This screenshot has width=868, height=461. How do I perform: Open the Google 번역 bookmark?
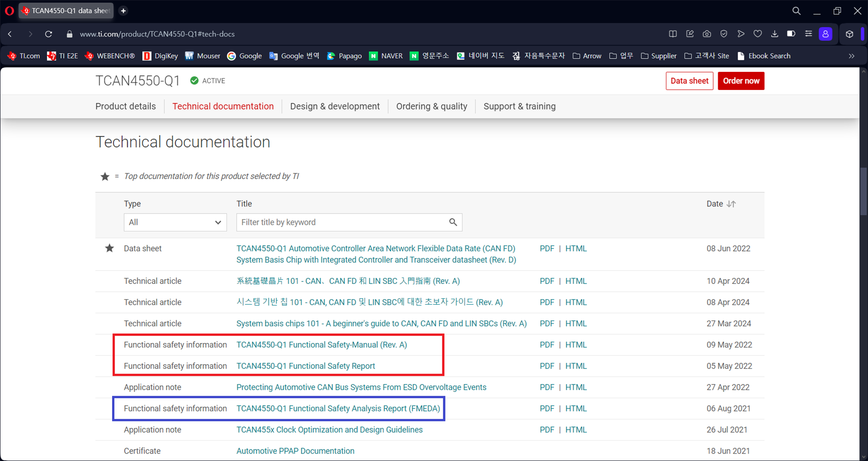294,56
